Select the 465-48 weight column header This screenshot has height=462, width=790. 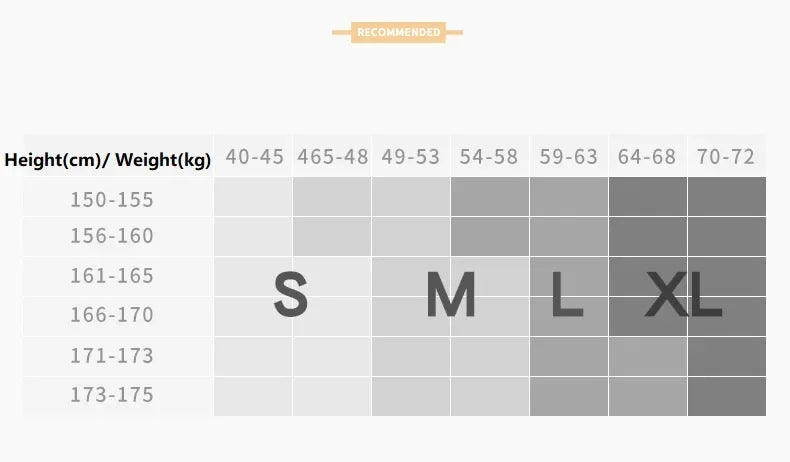click(333, 157)
